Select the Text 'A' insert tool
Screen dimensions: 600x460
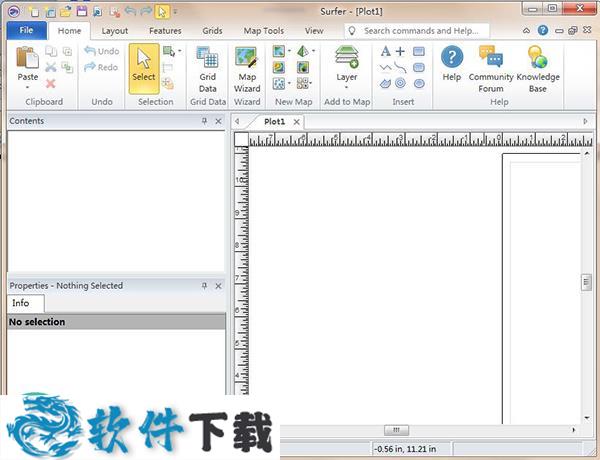point(386,51)
